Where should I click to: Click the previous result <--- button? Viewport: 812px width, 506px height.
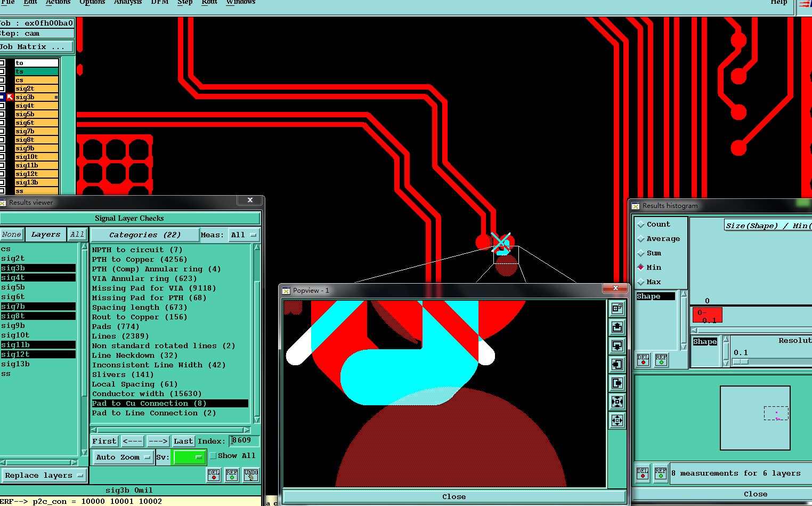[x=132, y=441]
